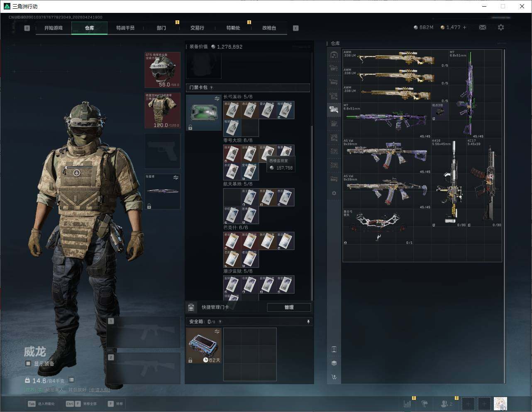Select the K416 5.56x45mm rifle
Screen dimensions: 532x412
449,182
